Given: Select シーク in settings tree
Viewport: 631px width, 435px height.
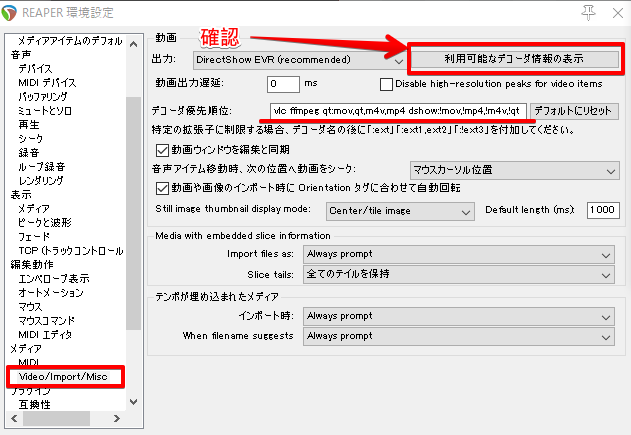Looking at the screenshot, I should 31,139.
